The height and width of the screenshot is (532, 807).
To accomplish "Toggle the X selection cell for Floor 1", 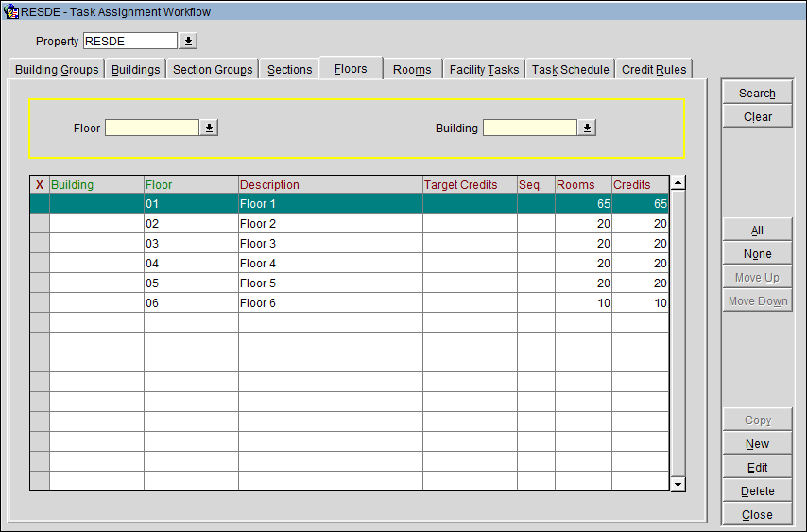I will point(40,204).
